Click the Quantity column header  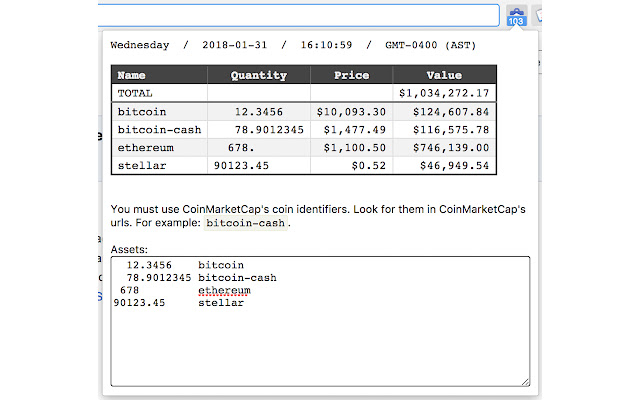click(x=259, y=75)
